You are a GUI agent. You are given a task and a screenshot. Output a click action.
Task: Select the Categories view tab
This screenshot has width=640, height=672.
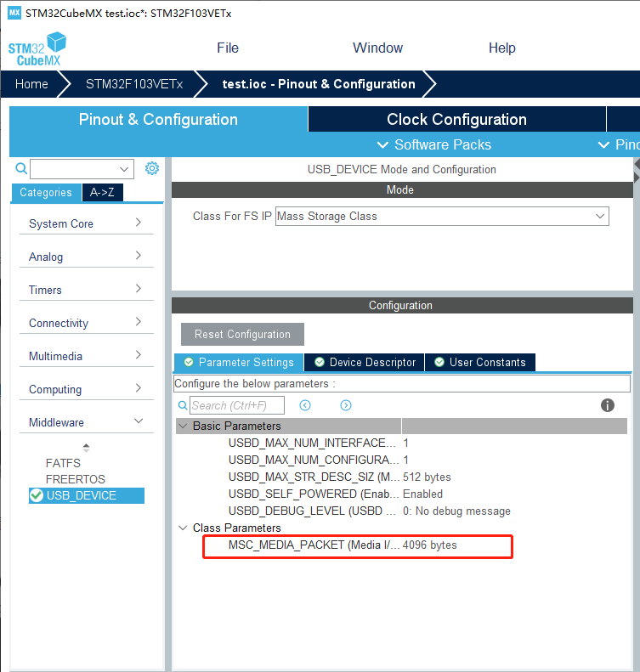(46, 193)
